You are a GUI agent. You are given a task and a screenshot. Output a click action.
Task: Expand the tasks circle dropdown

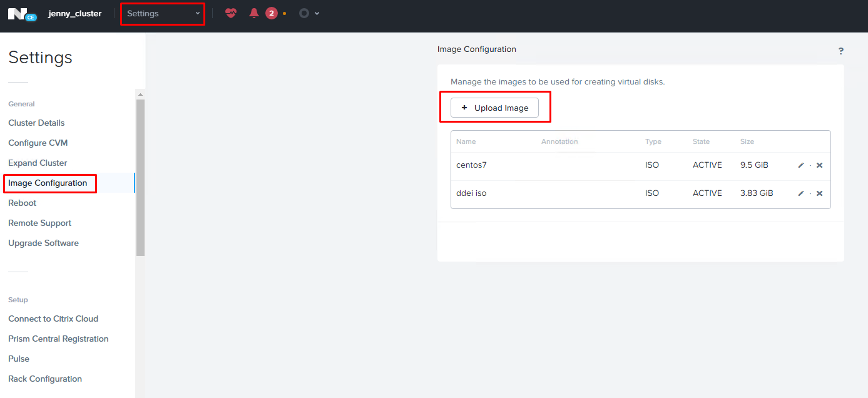pyautogui.click(x=309, y=13)
